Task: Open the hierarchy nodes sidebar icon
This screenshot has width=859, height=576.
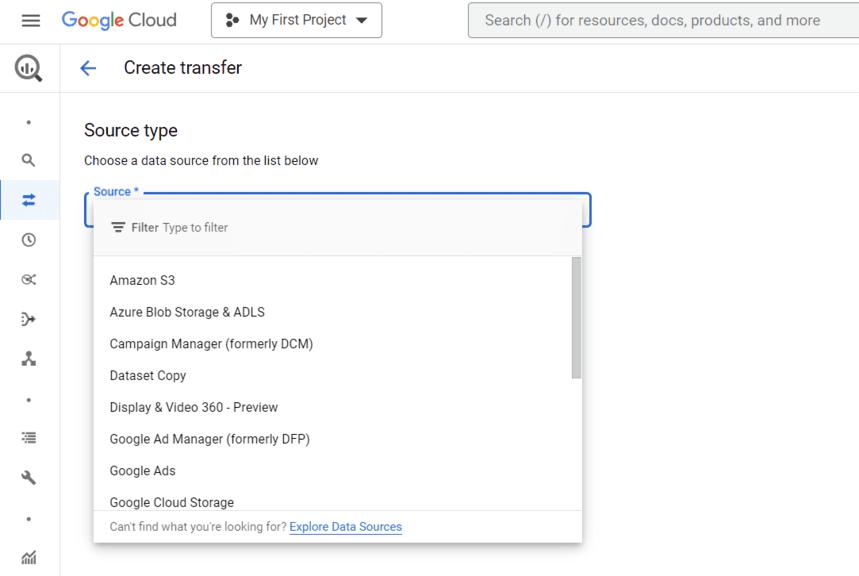Action: tap(28, 359)
